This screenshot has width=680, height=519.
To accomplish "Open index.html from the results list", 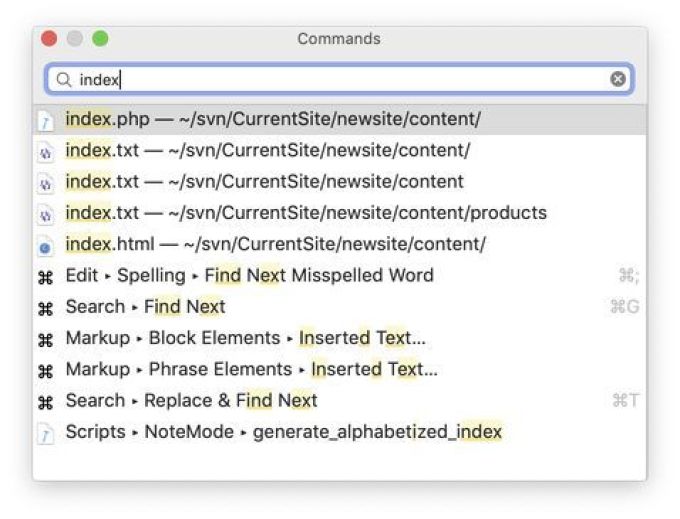I will [340, 244].
